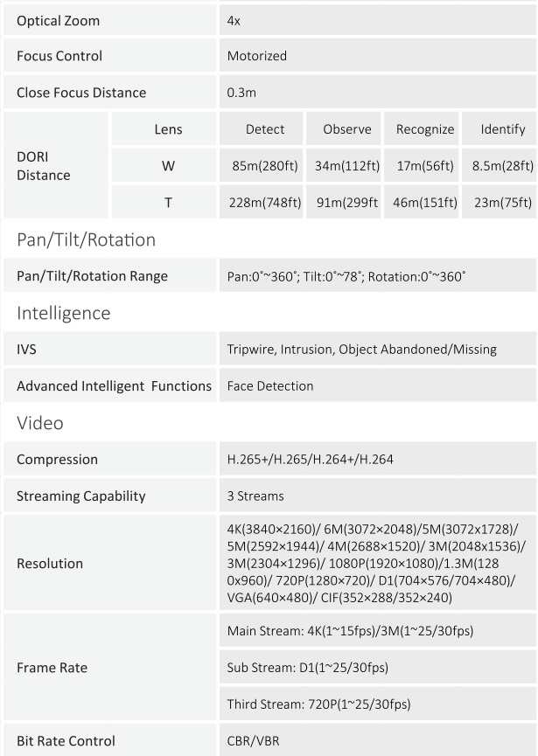The height and width of the screenshot is (756, 538).
Task: Select the Recognize column header
Action: [422, 128]
